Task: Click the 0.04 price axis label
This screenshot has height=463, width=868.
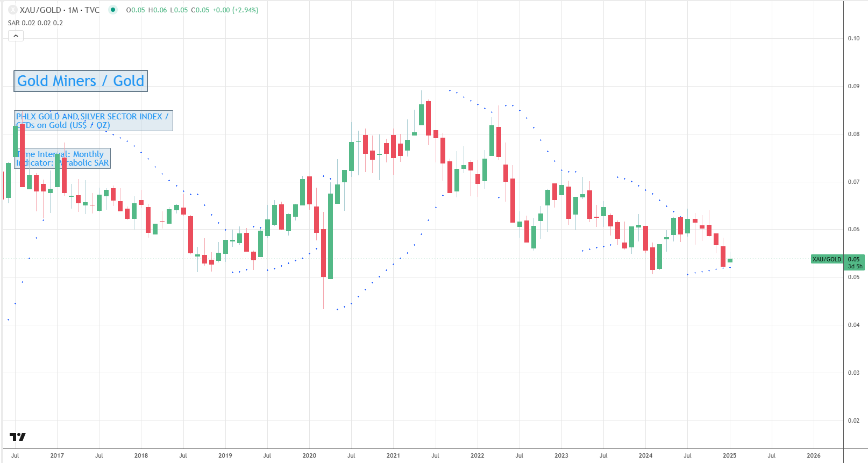Action: (853, 325)
